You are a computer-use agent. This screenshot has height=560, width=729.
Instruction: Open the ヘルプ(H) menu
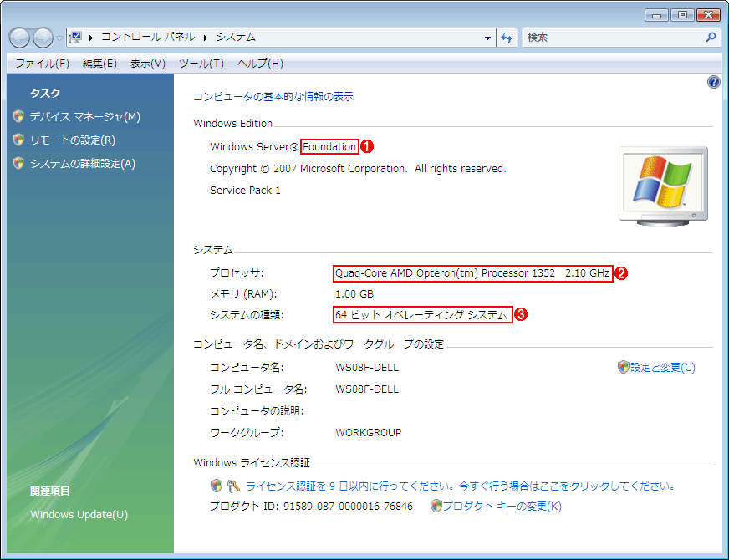click(x=260, y=64)
